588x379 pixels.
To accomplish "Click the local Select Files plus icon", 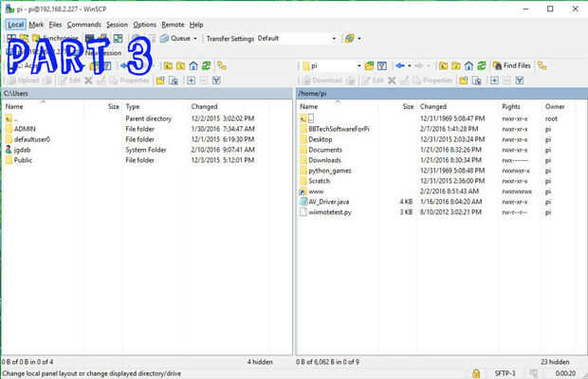I will pyautogui.click(x=191, y=81).
